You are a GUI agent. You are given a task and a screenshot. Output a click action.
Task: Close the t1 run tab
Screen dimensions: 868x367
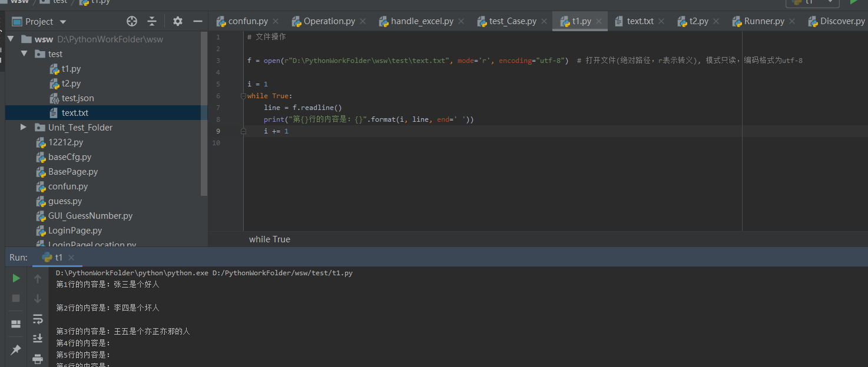pyautogui.click(x=71, y=258)
